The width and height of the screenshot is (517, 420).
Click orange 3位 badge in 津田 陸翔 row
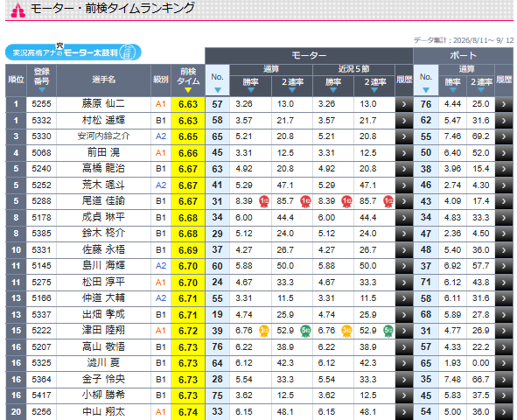[x=264, y=331]
